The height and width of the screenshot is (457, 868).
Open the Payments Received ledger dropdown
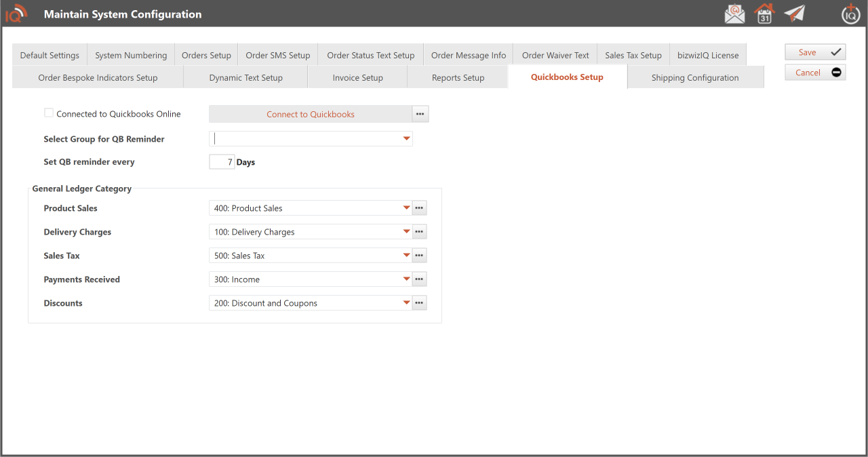coord(406,279)
